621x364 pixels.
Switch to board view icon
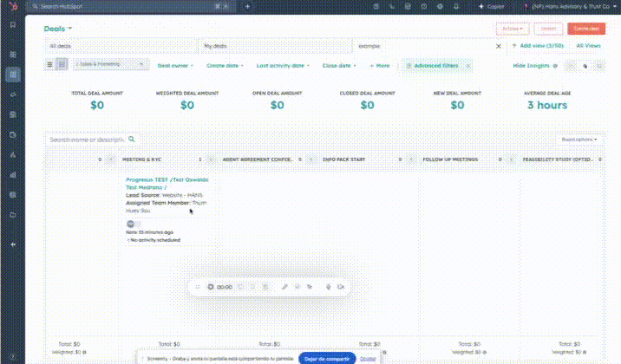[62, 65]
